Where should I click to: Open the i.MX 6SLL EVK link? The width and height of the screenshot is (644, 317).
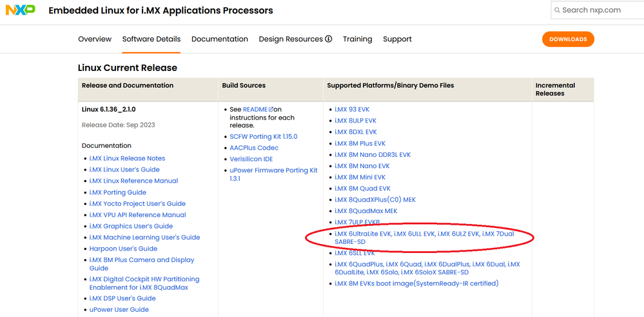(355, 253)
